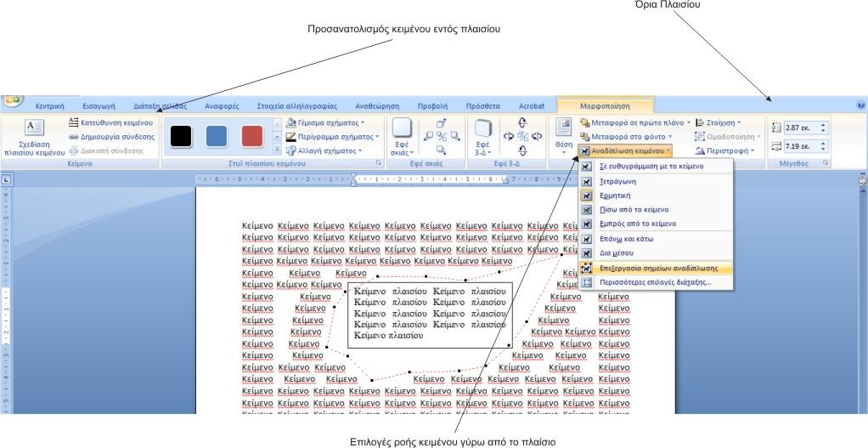This screenshot has width=868, height=448.
Task: Click the Αναδίπλωση κειμένου button
Action: pos(626,150)
